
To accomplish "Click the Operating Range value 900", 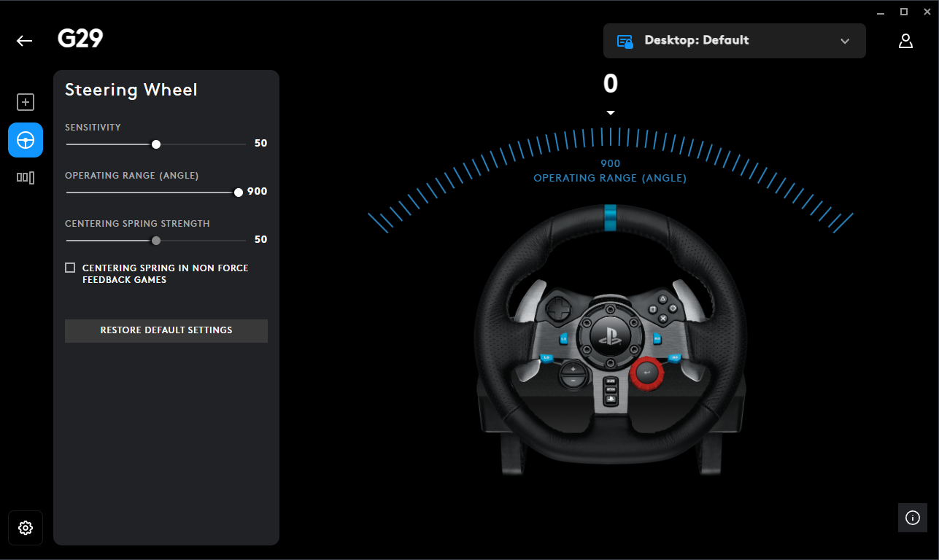I will click(258, 192).
